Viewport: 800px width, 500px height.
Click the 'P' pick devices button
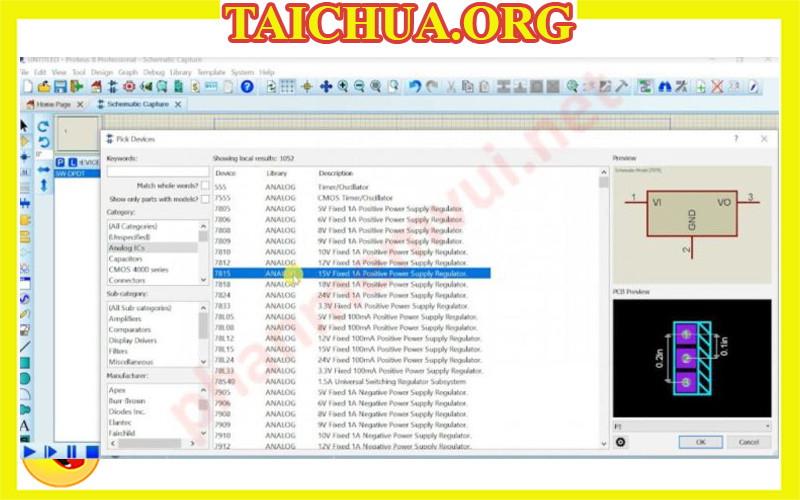pyautogui.click(x=60, y=161)
